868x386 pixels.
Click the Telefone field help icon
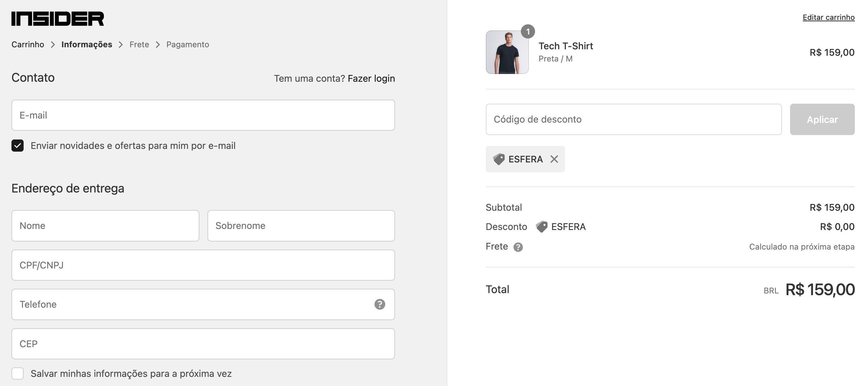[x=380, y=304]
